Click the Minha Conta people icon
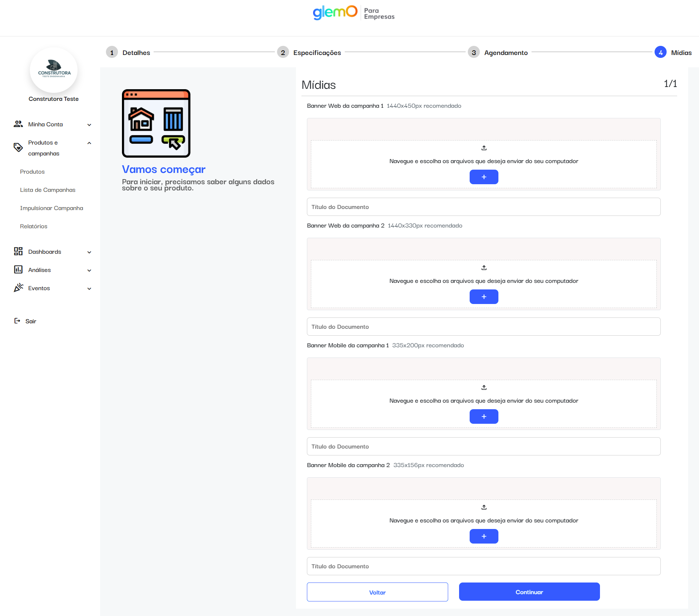The height and width of the screenshot is (616, 699). coord(18,124)
